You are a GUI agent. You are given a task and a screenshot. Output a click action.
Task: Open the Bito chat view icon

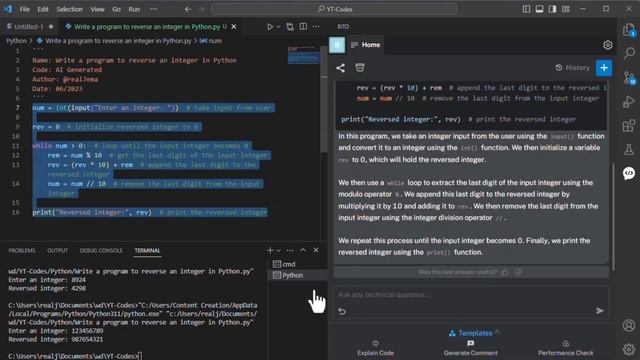[x=629, y=173]
